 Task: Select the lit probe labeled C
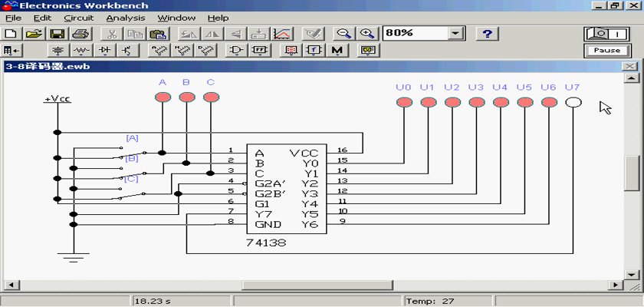click(x=211, y=97)
